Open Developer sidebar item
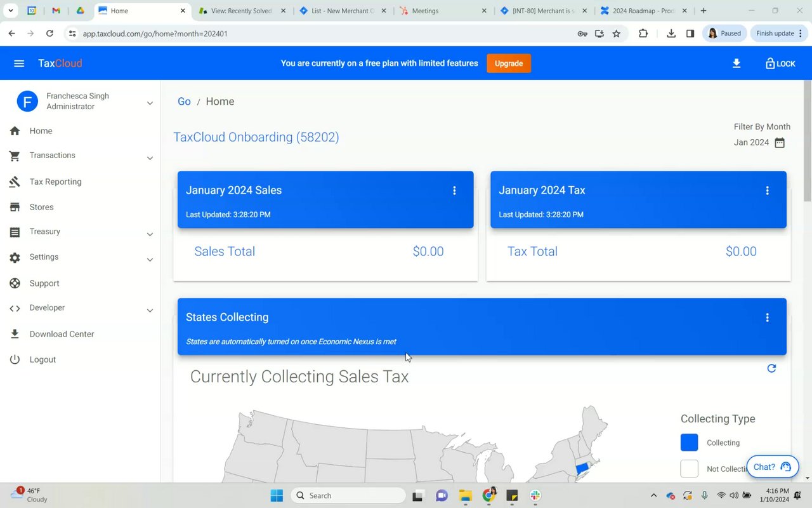The height and width of the screenshot is (508, 812). tap(47, 307)
